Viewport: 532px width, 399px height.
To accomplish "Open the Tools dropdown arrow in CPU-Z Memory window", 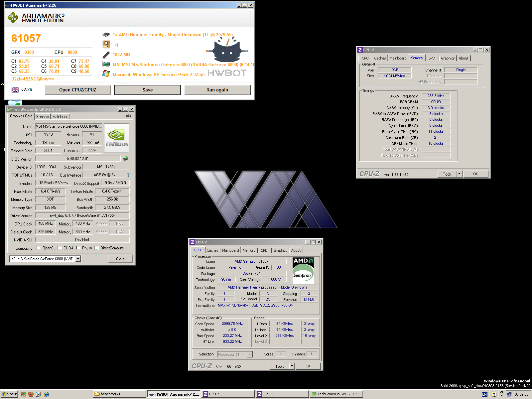I will pyautogui.click(x=460, y=174).
